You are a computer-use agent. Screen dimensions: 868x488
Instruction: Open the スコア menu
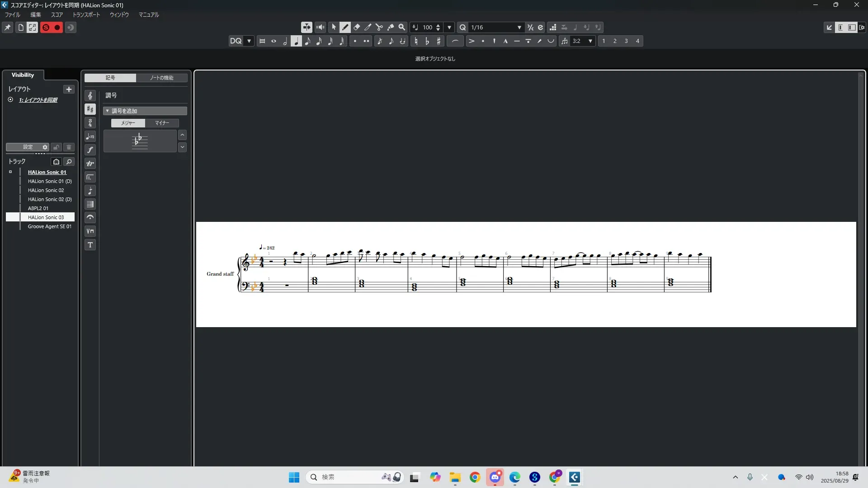(57, 15)
